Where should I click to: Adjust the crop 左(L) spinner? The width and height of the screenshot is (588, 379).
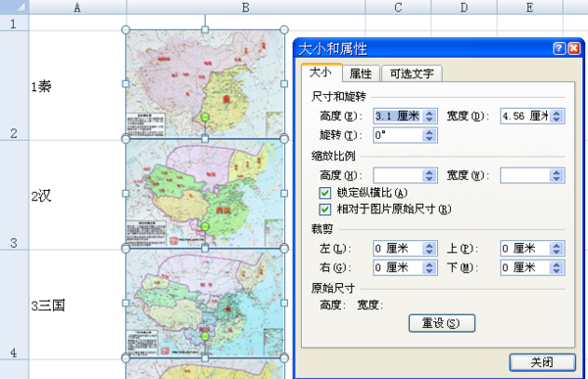(x=430, y=248)
